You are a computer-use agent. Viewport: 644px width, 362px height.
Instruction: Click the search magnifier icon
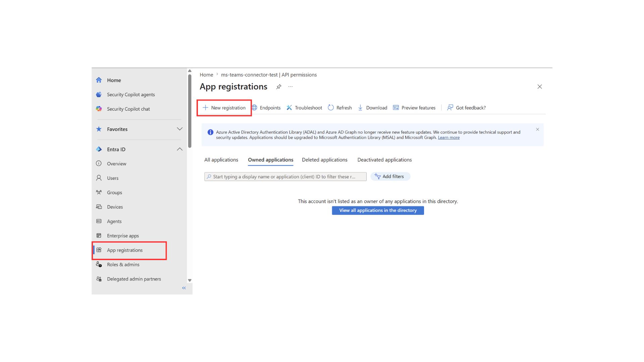tap(209, 177)
